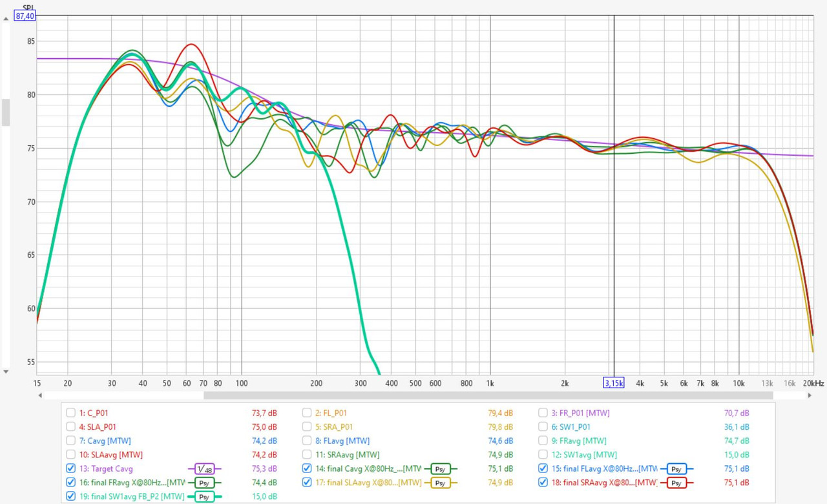Open the 1/48 smoothing button for Target Cavg
Viewport: 827px width, 504px height.
click(205, 468)
